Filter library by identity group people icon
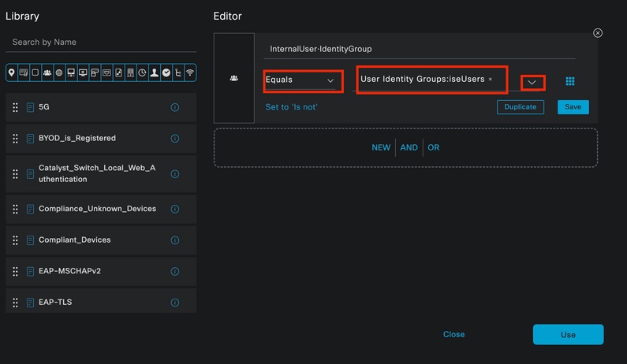 pyautogui.click(x=47, y=72)
